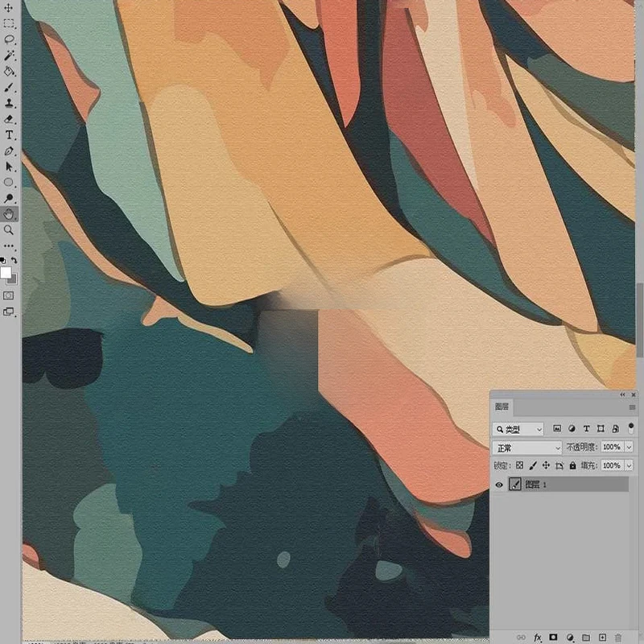
Task: Swap foreground and background colors
Action: pyautogui.click(x=14, y=260)
